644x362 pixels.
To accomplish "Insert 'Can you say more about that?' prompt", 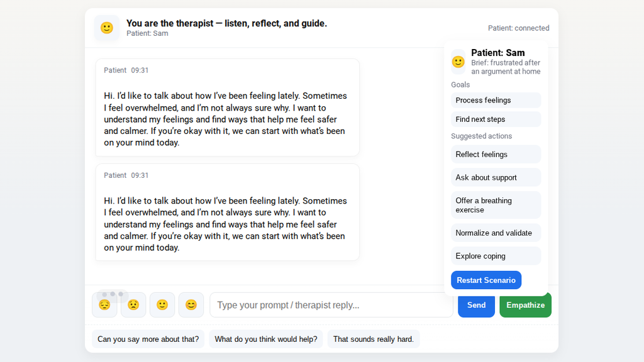I will point(148,339).
